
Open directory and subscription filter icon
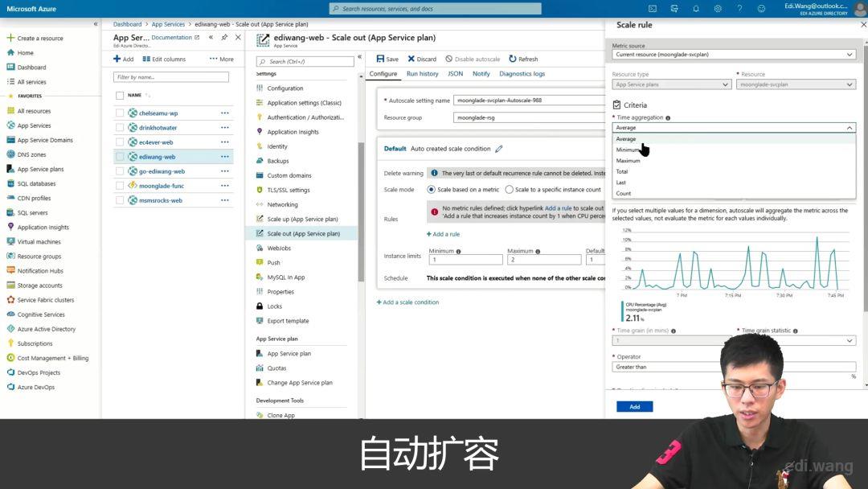pos(674,9)
